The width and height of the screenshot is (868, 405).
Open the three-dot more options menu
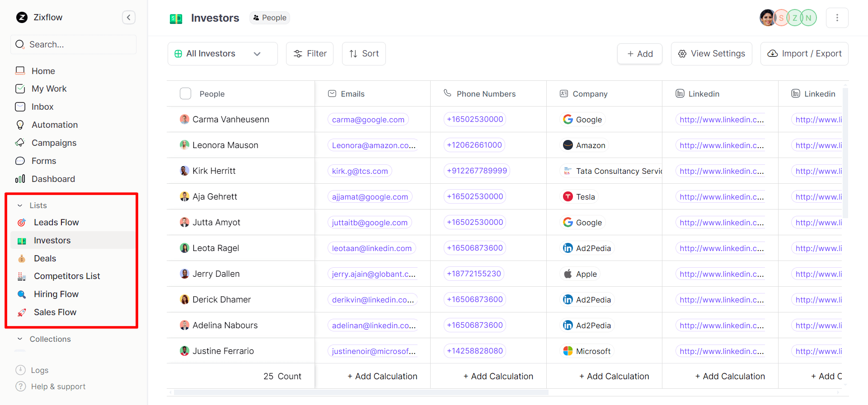(x=837, y=18)
